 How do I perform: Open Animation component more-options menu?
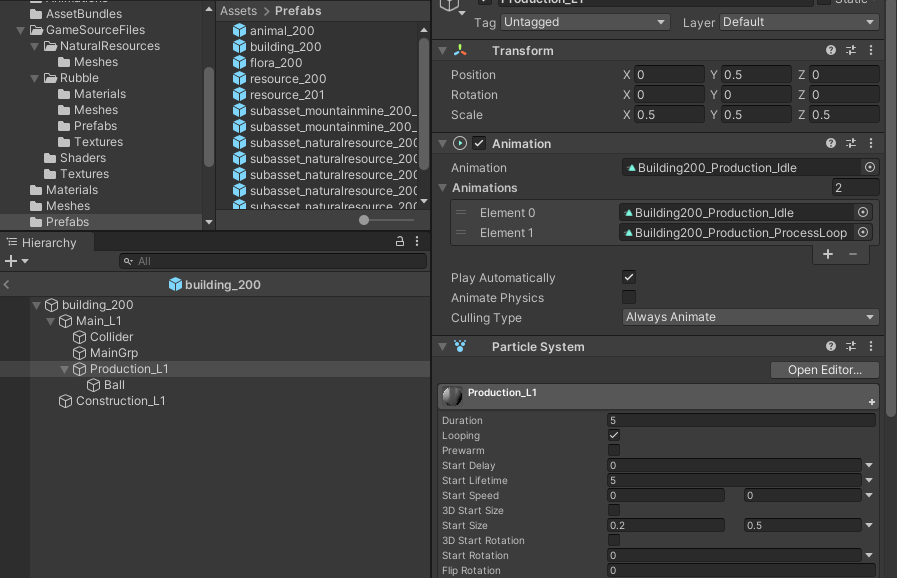[871, 143]
